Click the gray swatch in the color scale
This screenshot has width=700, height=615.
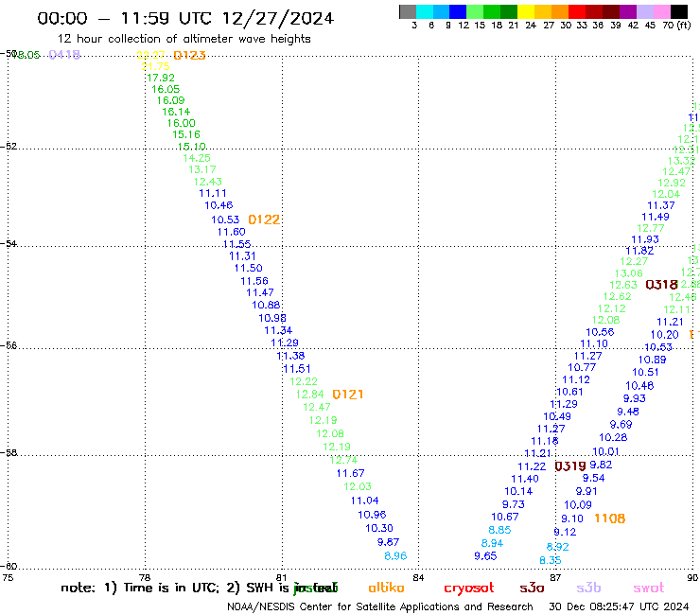coord(408,11)
